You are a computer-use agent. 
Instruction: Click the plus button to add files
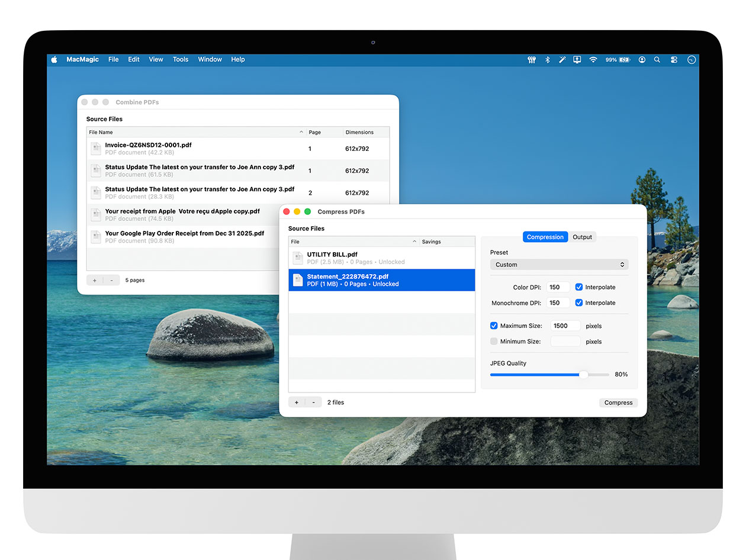[296, 402]
